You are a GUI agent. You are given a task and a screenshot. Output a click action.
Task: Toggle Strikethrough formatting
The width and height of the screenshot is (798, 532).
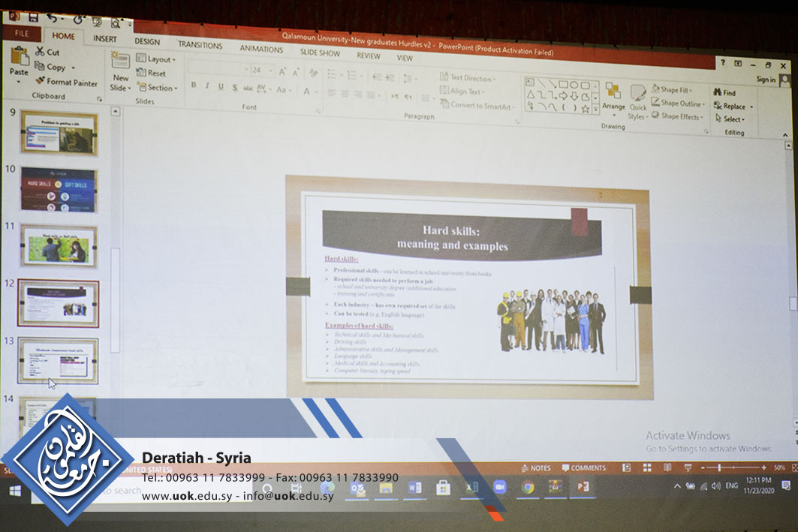tap(248, 88)
